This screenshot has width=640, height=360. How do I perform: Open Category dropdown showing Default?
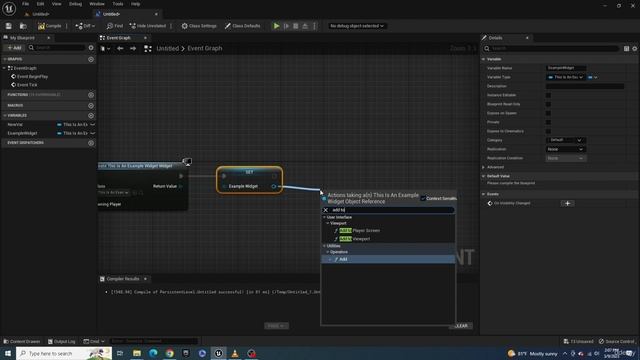[x=565, y=140]
